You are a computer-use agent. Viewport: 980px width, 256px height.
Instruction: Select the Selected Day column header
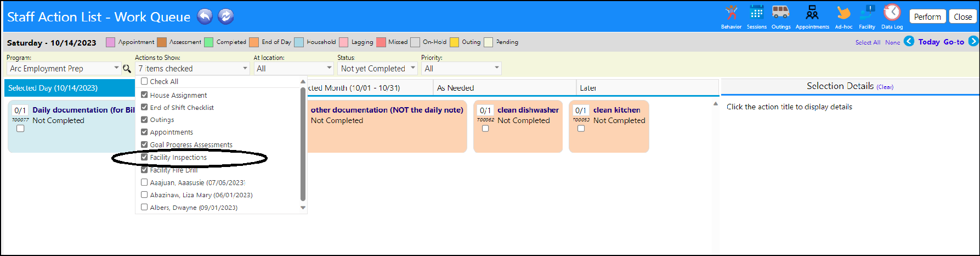point(70,88)
